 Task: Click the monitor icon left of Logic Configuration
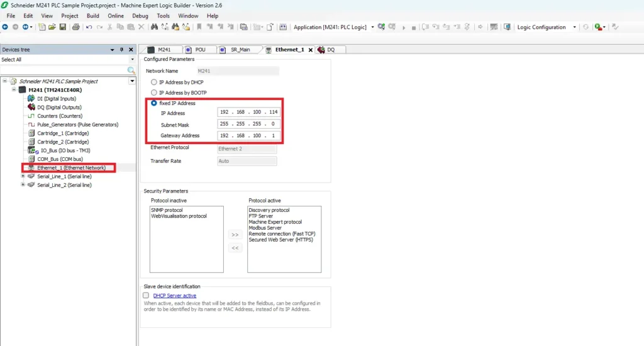pyautogui.click(x=508, y=27)
